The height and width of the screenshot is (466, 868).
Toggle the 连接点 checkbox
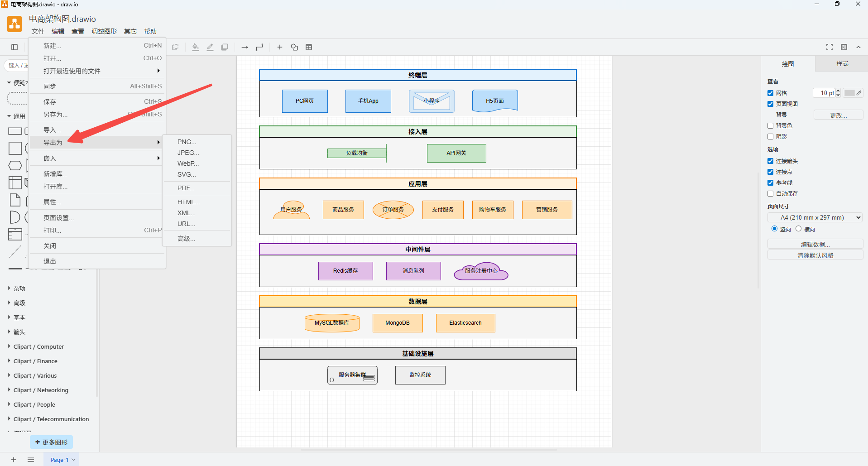click(x=770, y=172)
